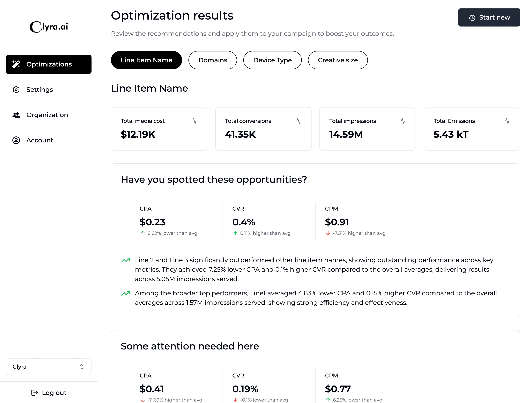Click the magic wand Optimizations icon

pos(16,64)
